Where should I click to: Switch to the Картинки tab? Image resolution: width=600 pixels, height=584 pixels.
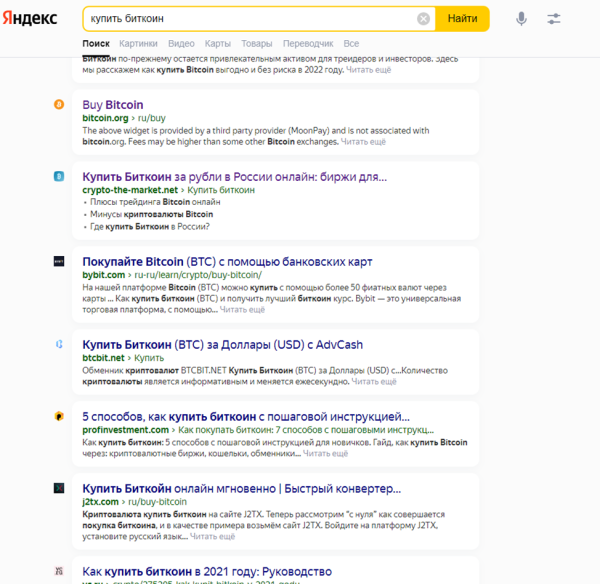click(x=138, y=44)
